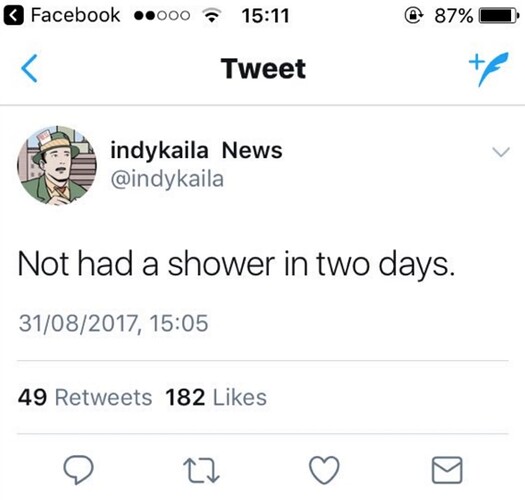
Task: Tap the rotation lock status icon
Action: coord(414,15)
